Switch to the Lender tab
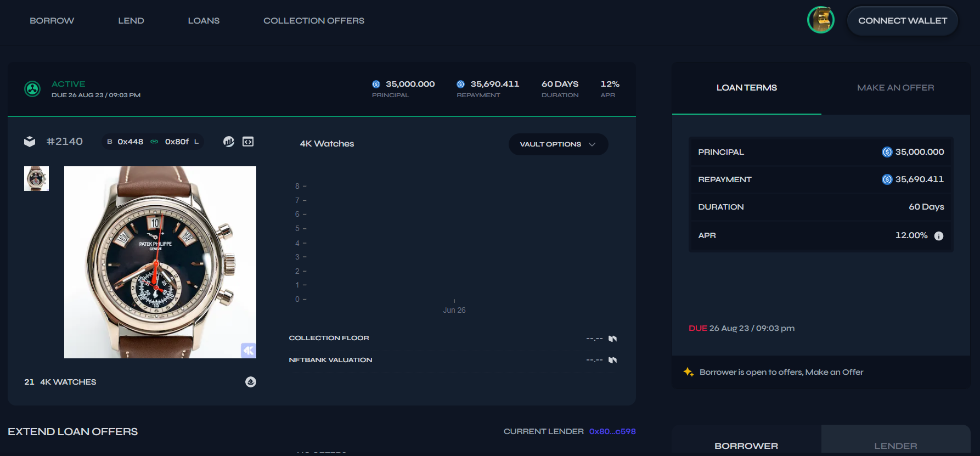The width and height of the screenshot is (980, 456). (x=895, y=446)
